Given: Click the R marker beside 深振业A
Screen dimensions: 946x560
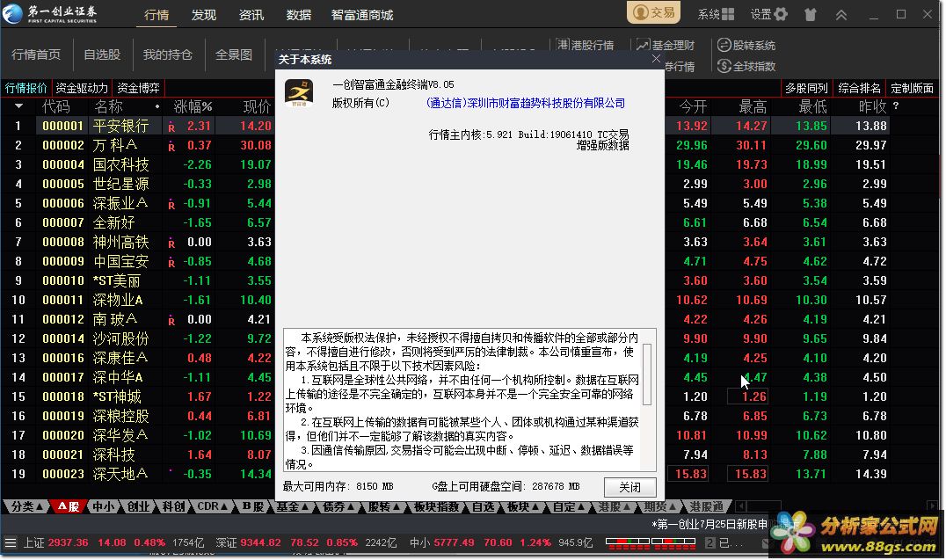Looking at the screenshot, I should [x=172, y=205].
